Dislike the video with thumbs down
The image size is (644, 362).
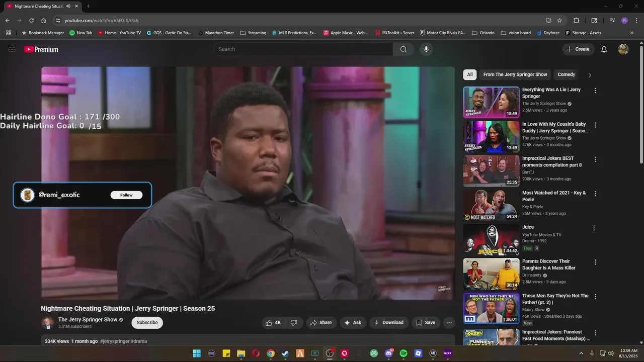294,323
